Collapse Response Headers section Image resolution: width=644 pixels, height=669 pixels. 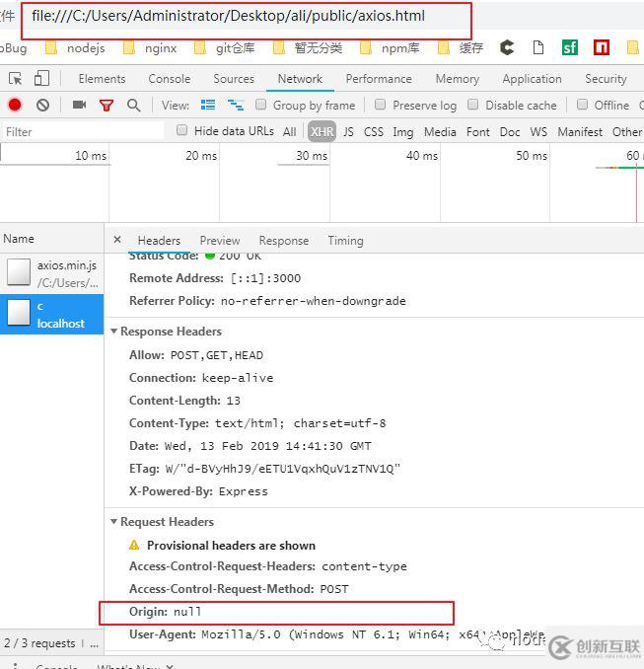click(x=113, y=332)
